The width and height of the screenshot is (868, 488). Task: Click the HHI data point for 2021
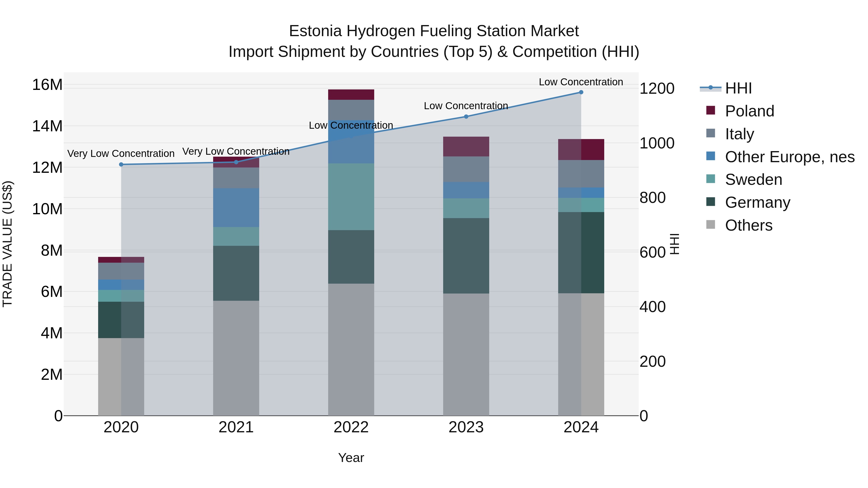click(236, 162)
